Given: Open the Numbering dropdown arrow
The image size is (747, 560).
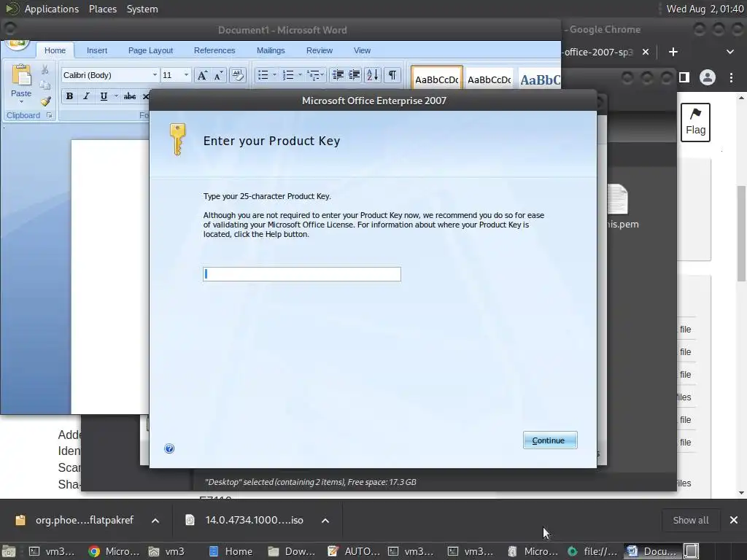Looking at the screenshot, I should [300, 75].
